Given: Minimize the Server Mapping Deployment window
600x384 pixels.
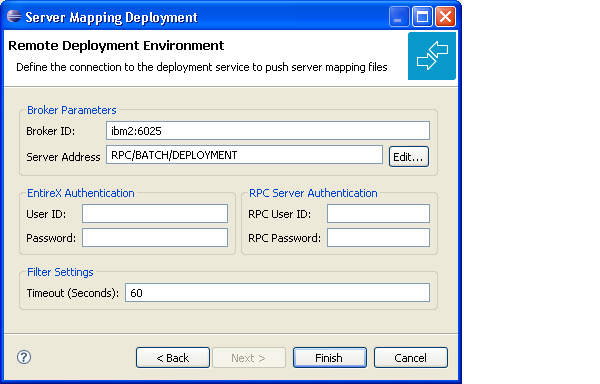Looking at the screenshot, I should [399, 16].
